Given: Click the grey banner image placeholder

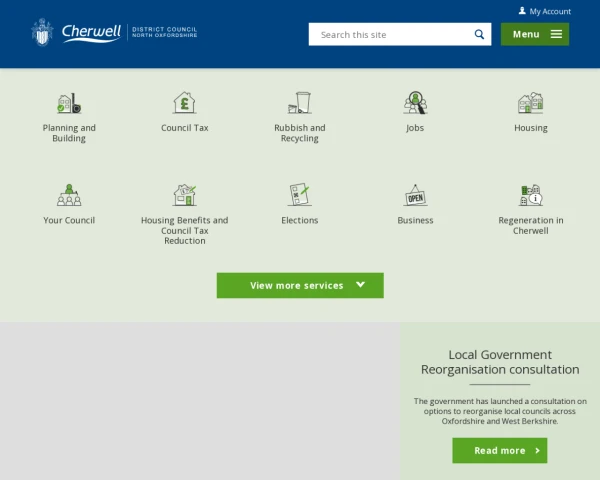Looking at the screenshot, I should pyautogui.click(x=200, y=401).
